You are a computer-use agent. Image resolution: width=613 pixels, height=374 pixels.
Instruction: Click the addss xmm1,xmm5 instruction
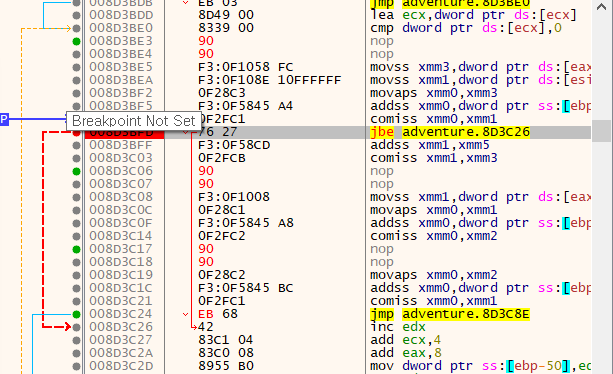point(430,145)
